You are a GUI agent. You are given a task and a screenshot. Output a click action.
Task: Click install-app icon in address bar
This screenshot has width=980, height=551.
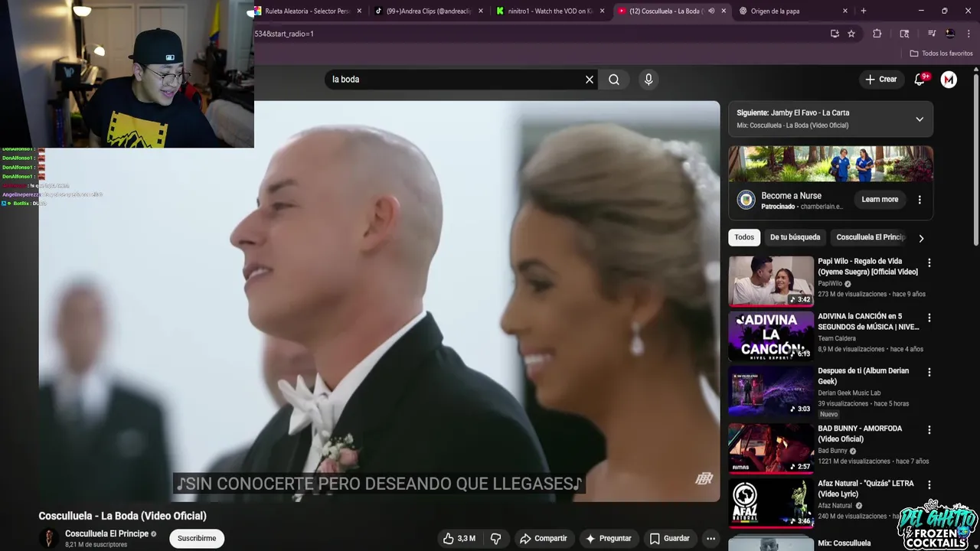pos(835,34)
